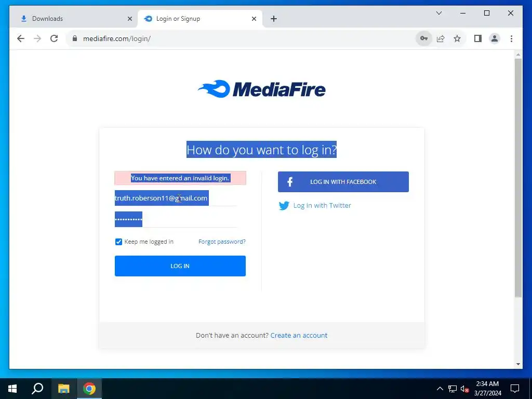The width and height of the screenshot is (532, 399).
Task: Minimize the Chrome window
Action: 463,13
